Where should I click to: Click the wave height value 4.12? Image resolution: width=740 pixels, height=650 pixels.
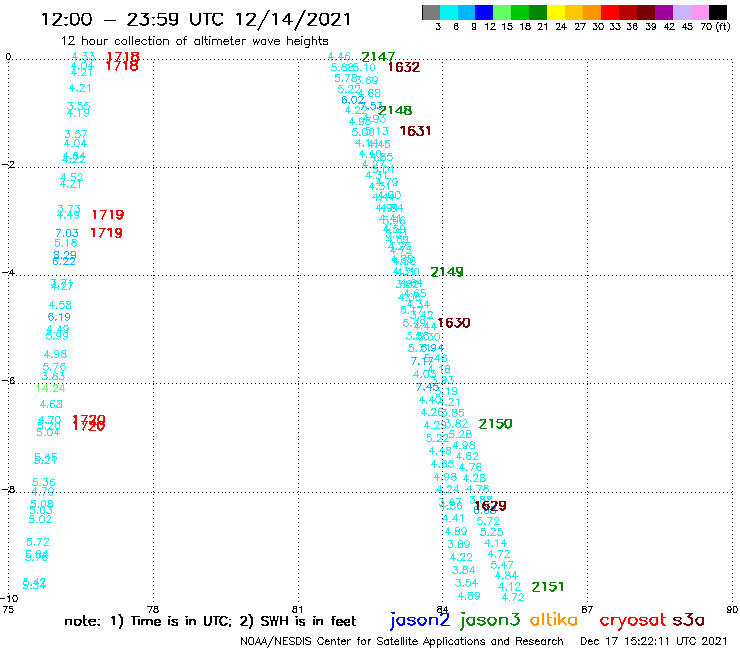tap(510, 587)
